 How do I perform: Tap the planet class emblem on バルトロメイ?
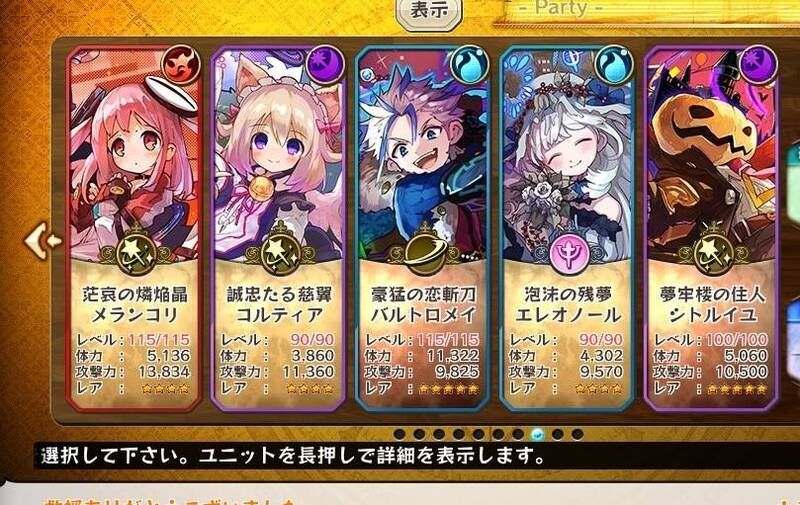click(x=423, y=251)
